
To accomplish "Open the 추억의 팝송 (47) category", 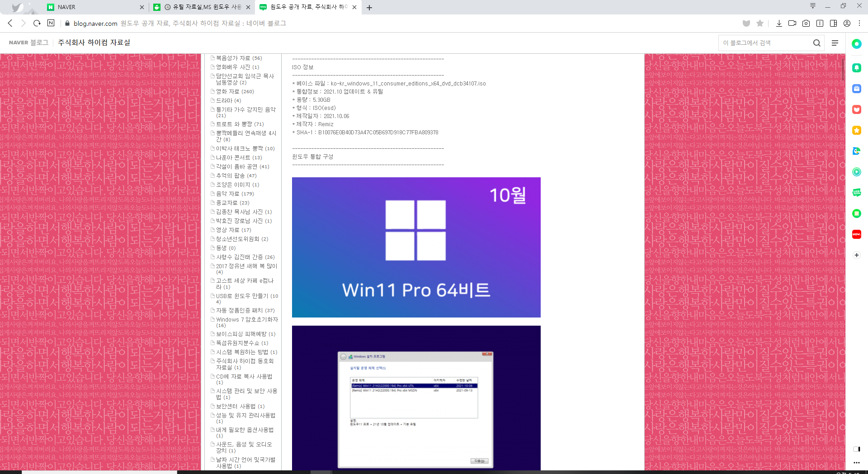I will tap(236, 175).
